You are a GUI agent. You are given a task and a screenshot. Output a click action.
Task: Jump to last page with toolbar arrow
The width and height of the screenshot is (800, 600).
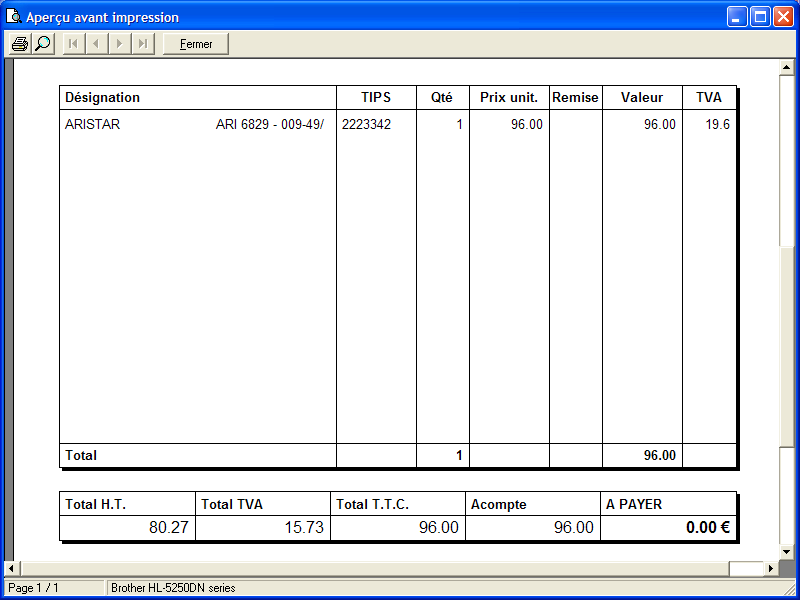coord(143,44)
